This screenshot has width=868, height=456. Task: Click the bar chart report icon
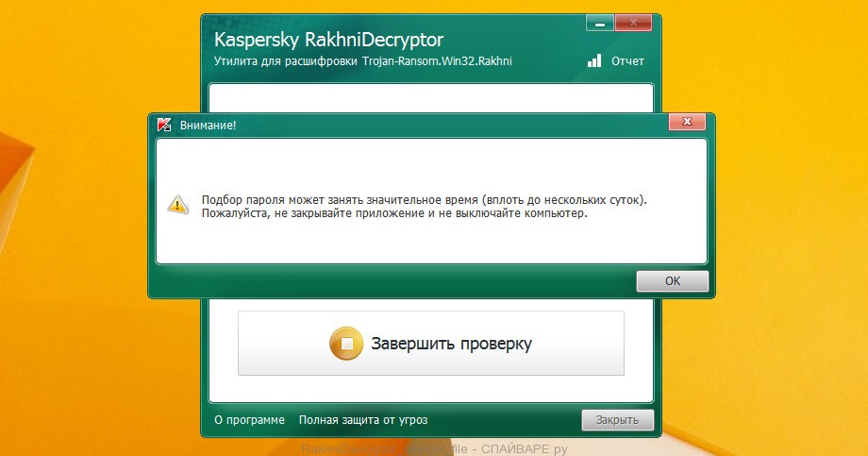[594, 60]
